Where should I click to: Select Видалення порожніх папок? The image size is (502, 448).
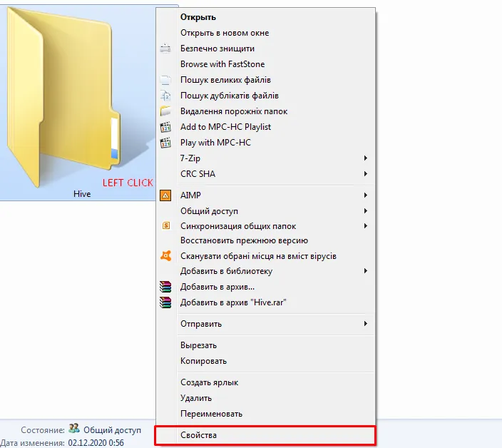click(265, 111)
